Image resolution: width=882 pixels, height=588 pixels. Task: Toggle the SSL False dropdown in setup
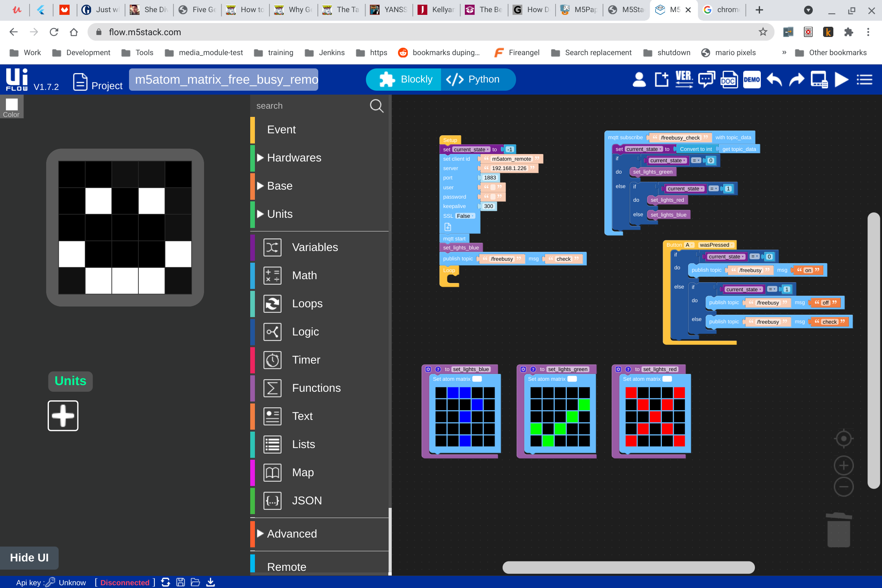click(465, 216)
